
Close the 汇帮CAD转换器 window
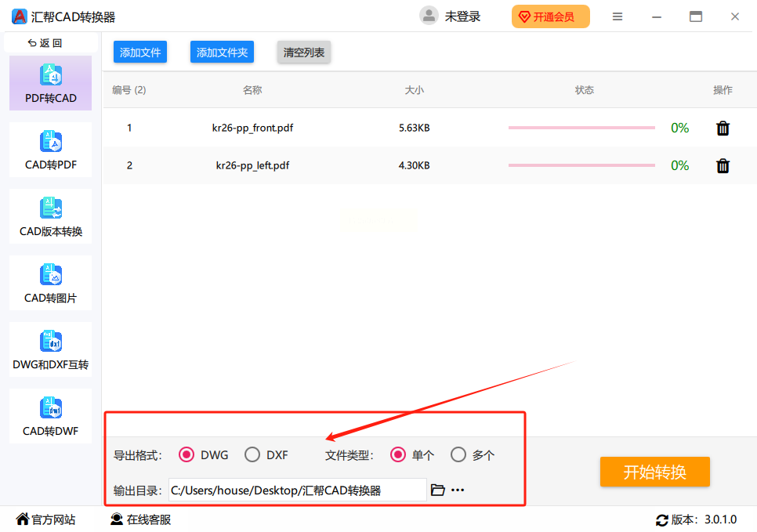tap(735, 17)
